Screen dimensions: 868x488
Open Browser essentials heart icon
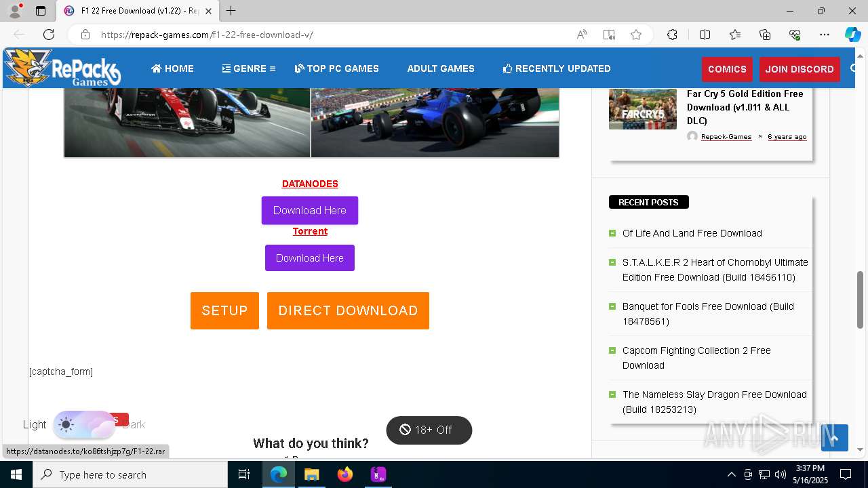click(x=795, y=35)
